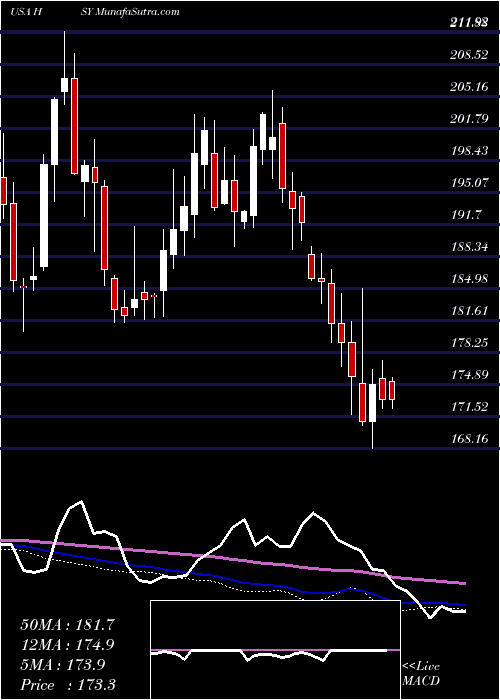Viewport: 500px width, 700px height.
Task: Click the 191.7 price axis label
Action: click(x=466, y=215)
